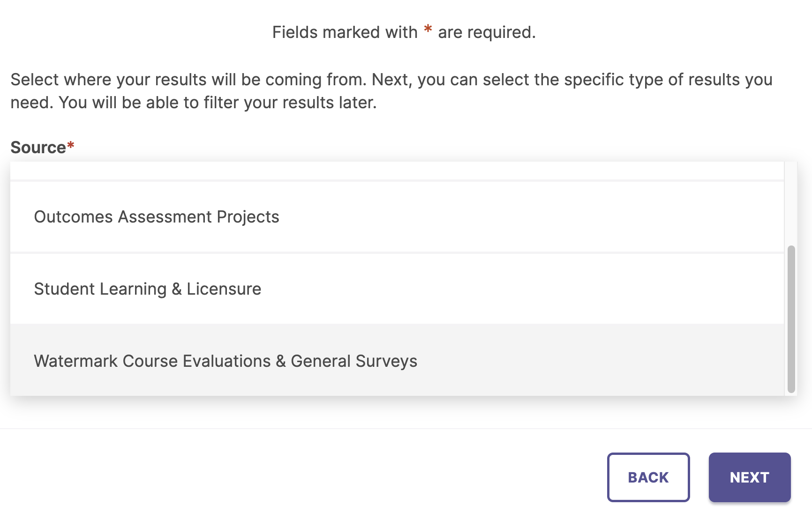Click the asterisk in the required-fields note
Viewport: 812px width, 520px height.
(x=428, y=30)
